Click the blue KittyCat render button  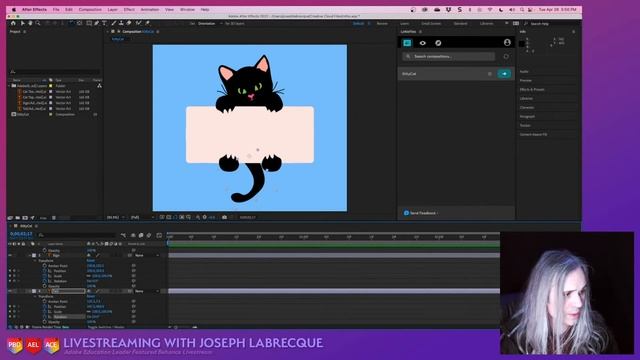pos(504,74)
